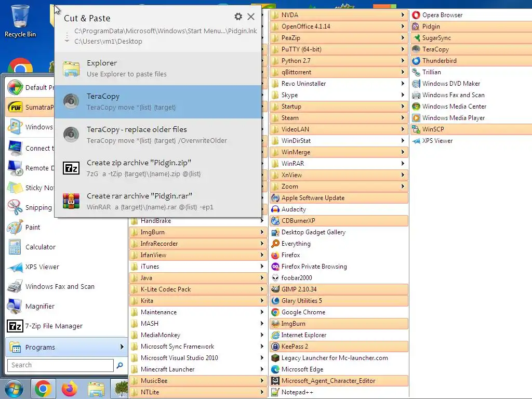Launch KeePass 2
The width and height of the screenshot is (532, 399).
[339, 347]
